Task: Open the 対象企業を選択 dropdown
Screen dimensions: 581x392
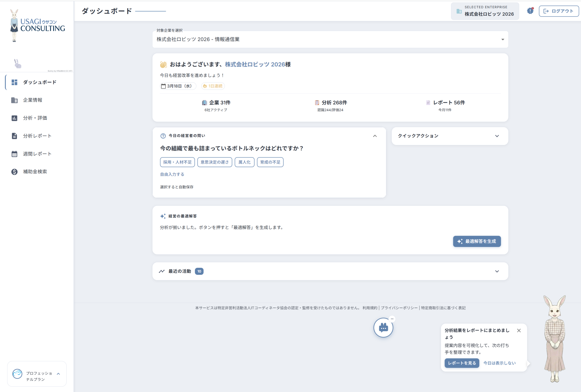Action: (330, 39)
